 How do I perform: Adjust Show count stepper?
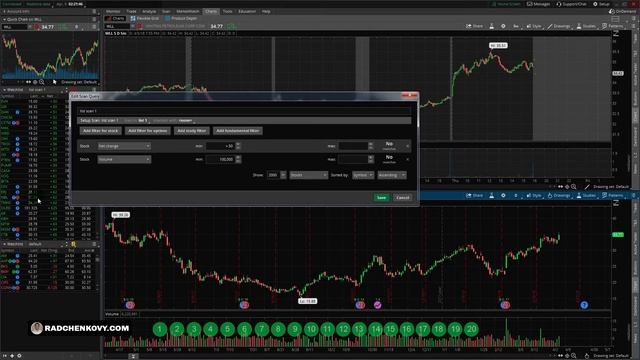click(x=283, y=175)
